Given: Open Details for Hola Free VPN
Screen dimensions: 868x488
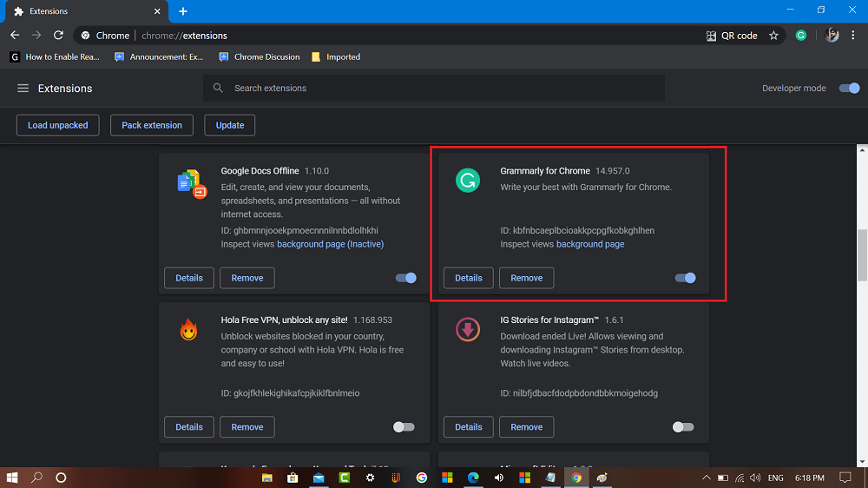Looking at the screenshot, I should click(188, 427).
